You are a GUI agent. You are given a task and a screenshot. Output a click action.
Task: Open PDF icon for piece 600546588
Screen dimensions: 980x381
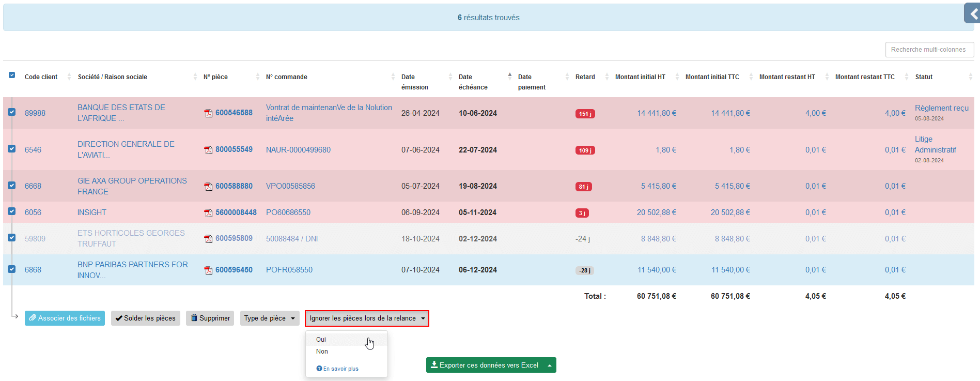[x=208, y=113]
